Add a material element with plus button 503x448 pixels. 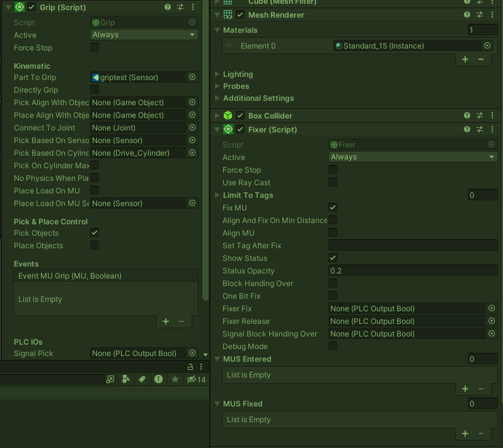pos(465,59)
